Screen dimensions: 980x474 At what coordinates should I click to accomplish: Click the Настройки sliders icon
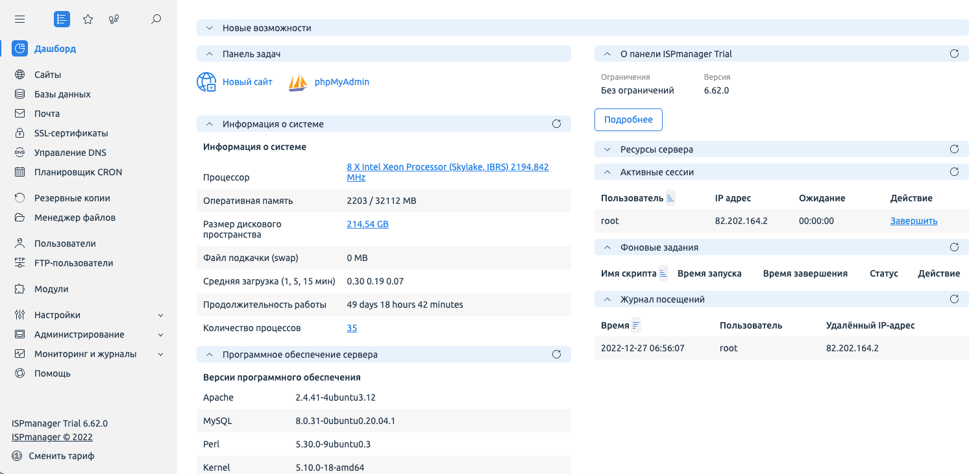20,315
